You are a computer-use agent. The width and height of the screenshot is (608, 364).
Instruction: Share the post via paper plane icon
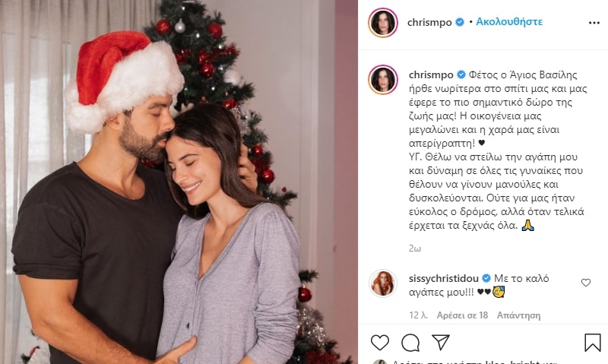tap(441, 342)
